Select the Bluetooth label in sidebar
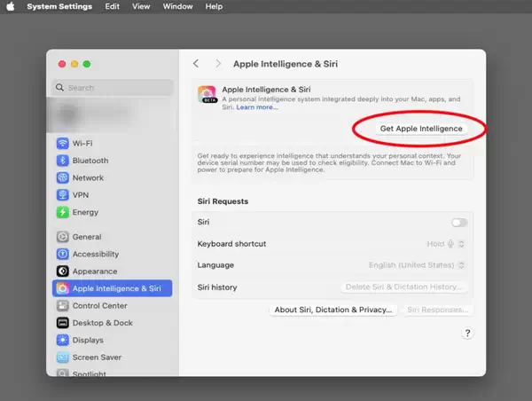 (90, 161)
